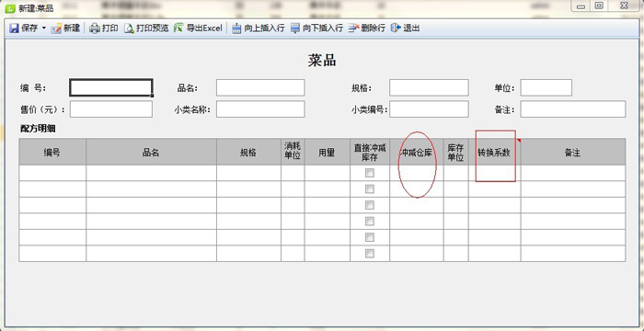Click the 退出 exit icon
Screen dimensions: 644x331
396,29
